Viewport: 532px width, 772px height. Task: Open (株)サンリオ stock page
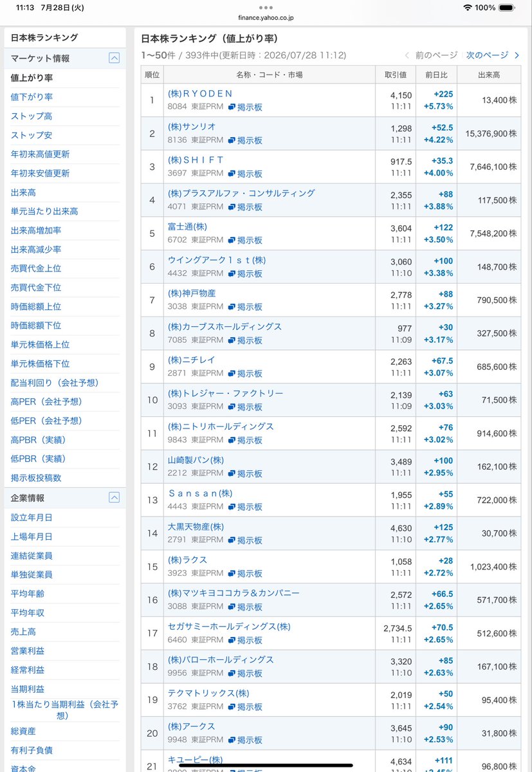(192, 127)
